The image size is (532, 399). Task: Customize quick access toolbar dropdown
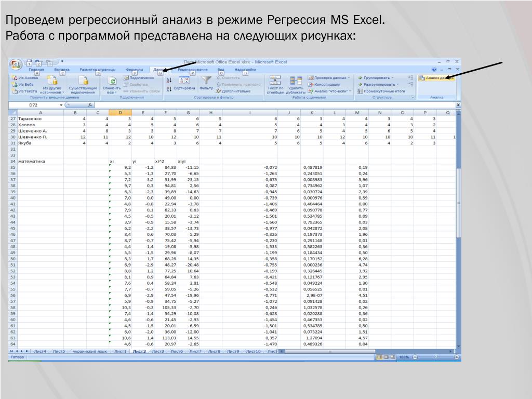click(62, 62)
